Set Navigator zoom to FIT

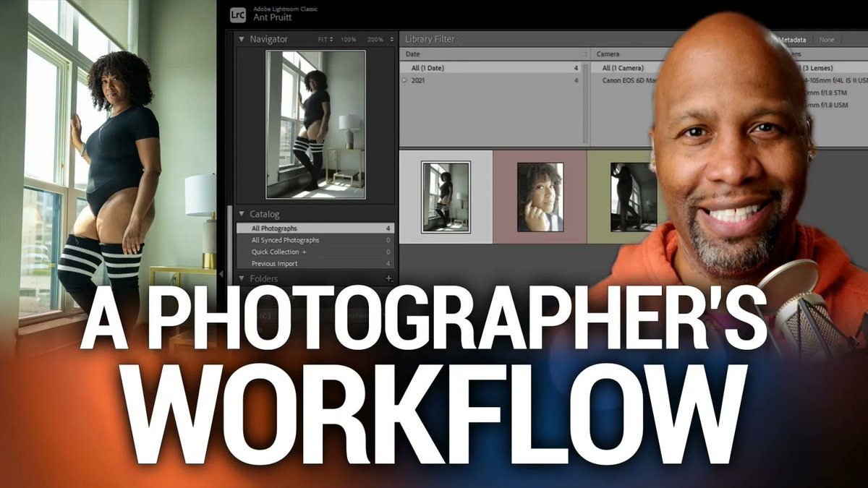coord(323,39)
